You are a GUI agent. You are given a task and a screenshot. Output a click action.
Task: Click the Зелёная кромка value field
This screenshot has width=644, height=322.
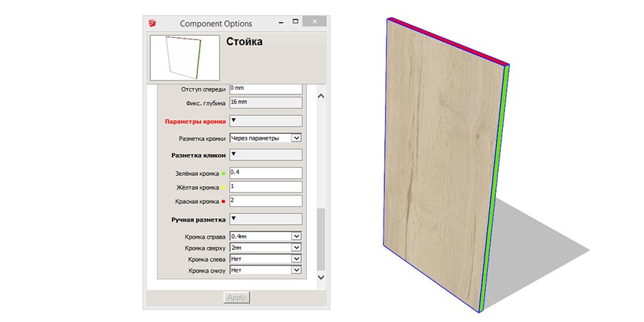[265, 173]
